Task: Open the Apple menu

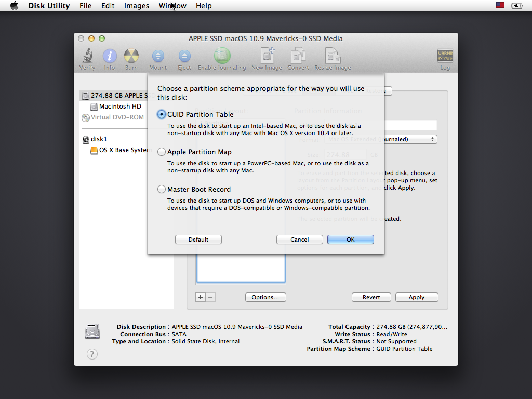Action: [14, 5]
